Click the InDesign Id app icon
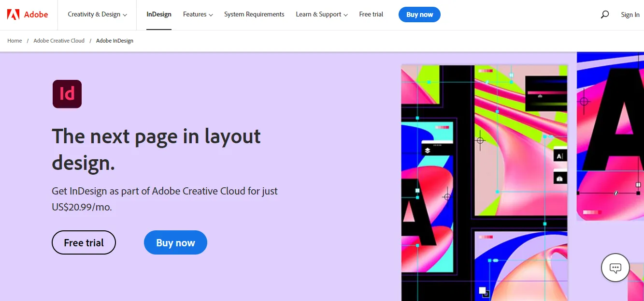This screenshot has width=644, height=301. pos(67,94)
